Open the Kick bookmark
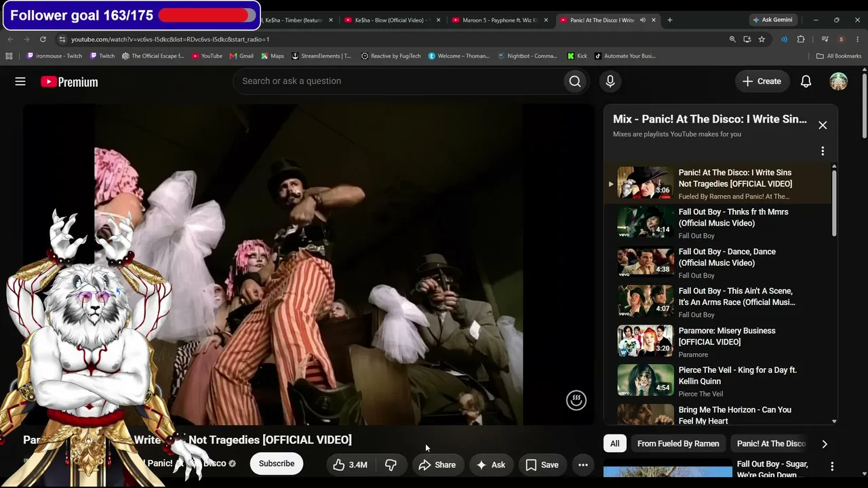 (x=577, y=56)
